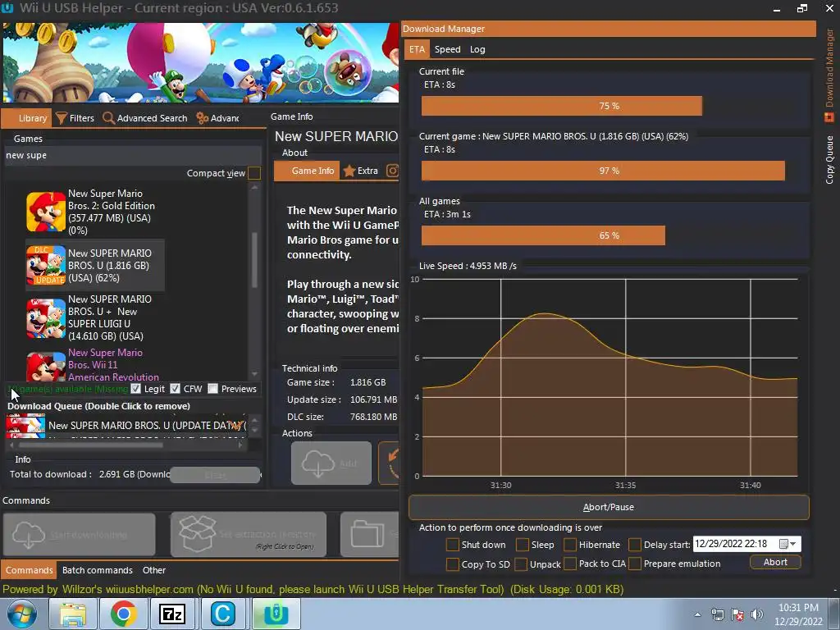Switch to the Speed tab in Download Manager
The height and width of the screenshot is (630, 840).
[447, 49]
